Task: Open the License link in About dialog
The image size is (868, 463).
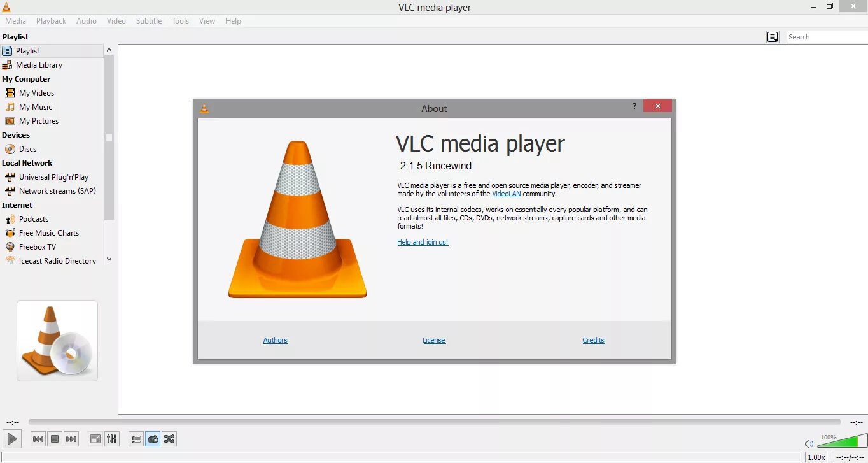Action: coord(434,340)
